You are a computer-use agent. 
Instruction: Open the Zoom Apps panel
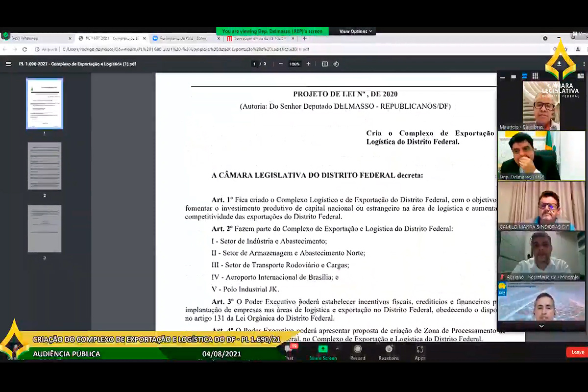pyautogui.click(x=420, y=351)
